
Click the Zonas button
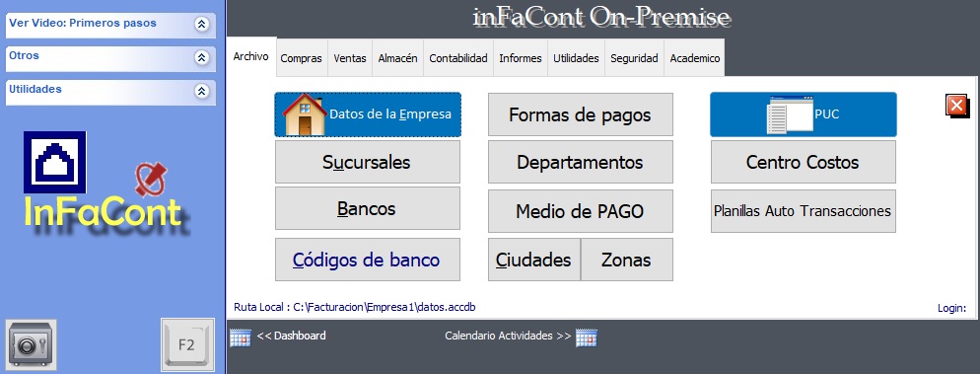pos(626,260)
